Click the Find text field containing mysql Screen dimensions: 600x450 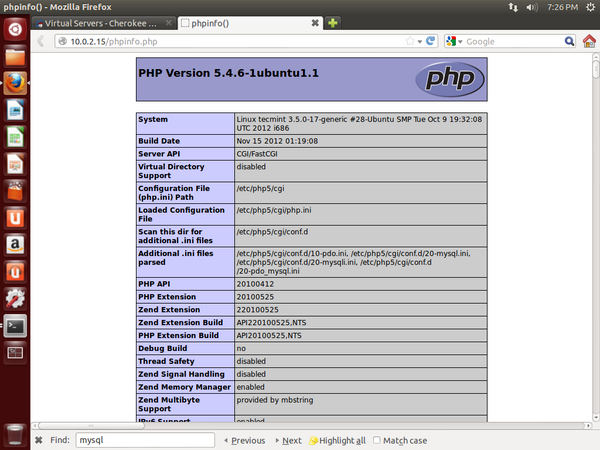point(144,440)
